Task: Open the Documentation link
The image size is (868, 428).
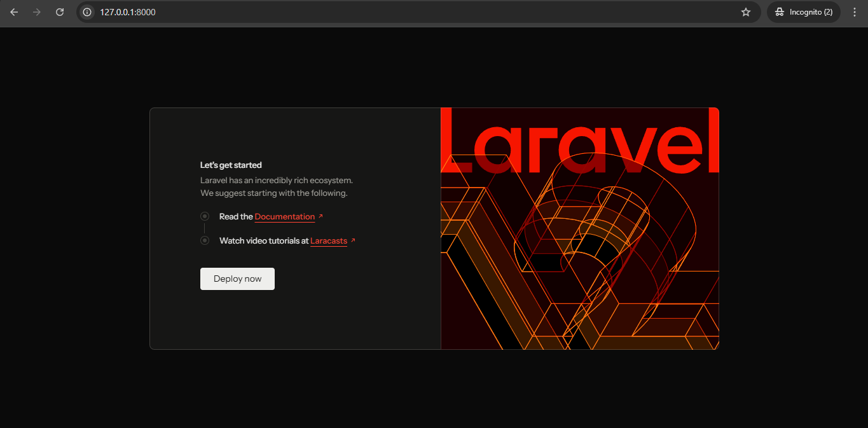Action: click(285, 217)
